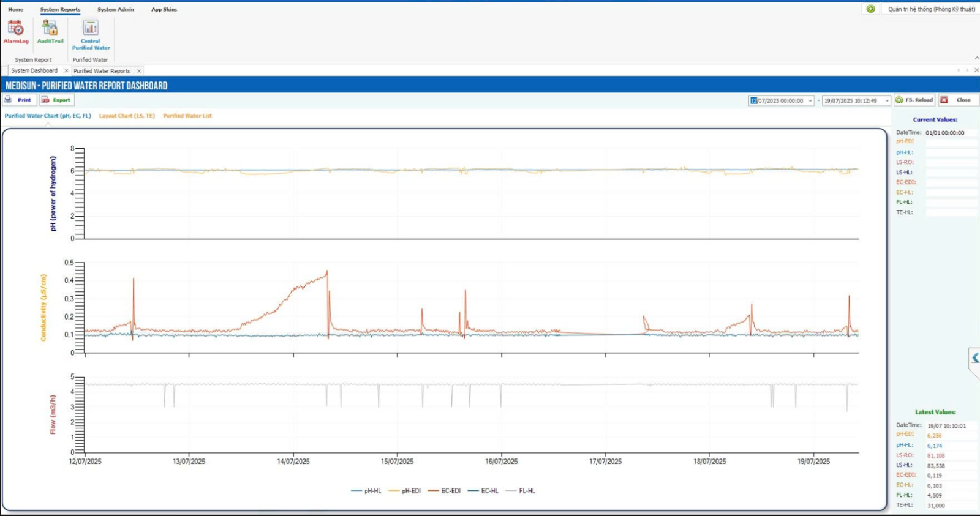Click the green back arrow icon

click(x=870, y=9)
